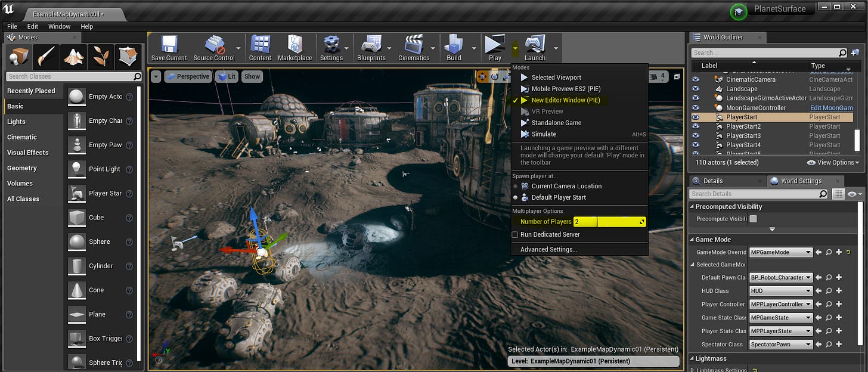This screenshot has width=868, height=372.
Task: Click the viewport Show button
Action: pyautogui.click(x=252, y=76)
